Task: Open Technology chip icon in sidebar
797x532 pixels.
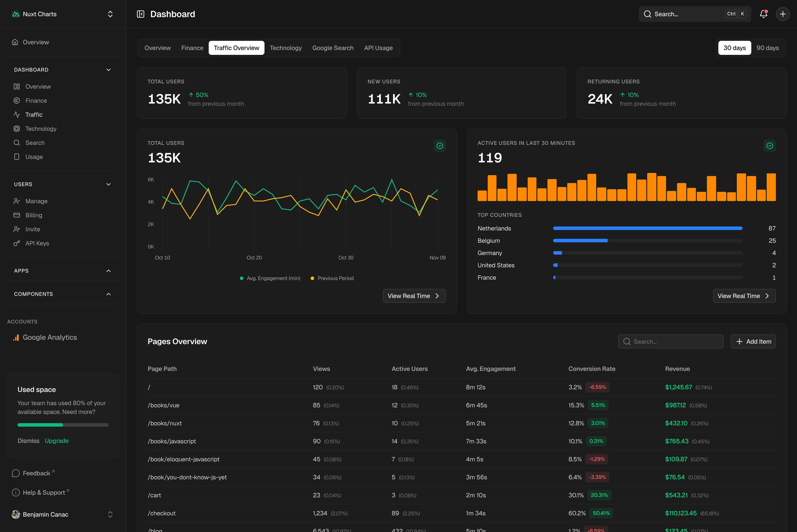Action: [17, 129]
